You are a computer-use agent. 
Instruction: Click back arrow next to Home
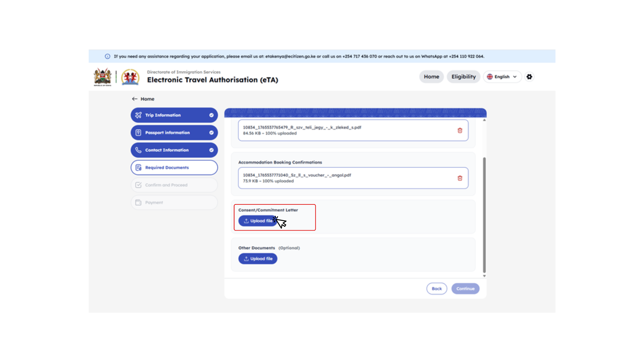pos(135,99)
